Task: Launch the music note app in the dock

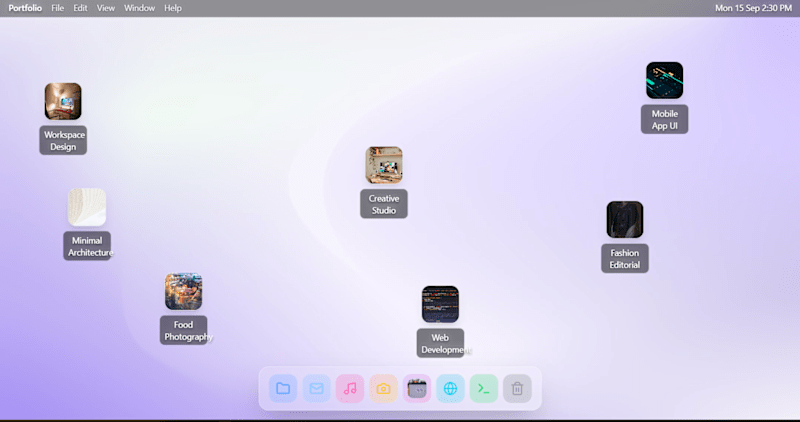Action: pyautogui.click(x=350, y=388)
